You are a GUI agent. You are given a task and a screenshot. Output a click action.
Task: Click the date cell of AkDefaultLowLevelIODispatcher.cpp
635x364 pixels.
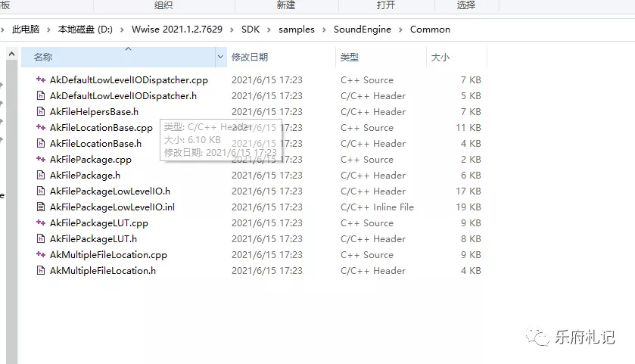[x=267, y=80]
